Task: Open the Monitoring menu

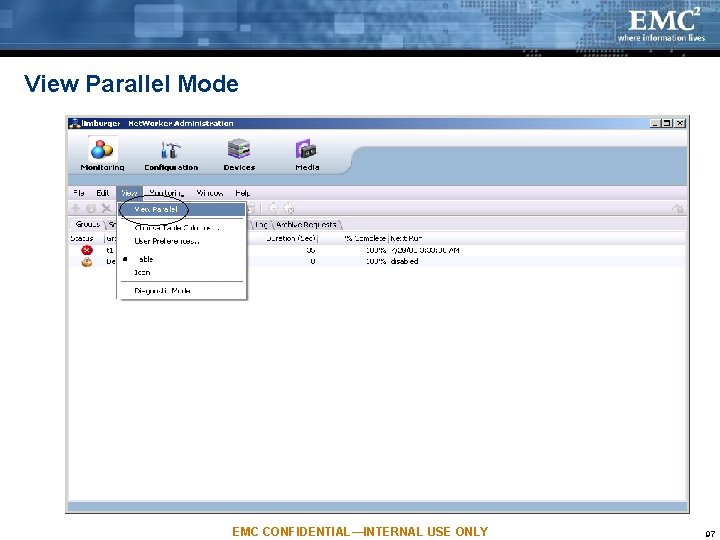Action: pyautogui.click(x=166, y=193)
